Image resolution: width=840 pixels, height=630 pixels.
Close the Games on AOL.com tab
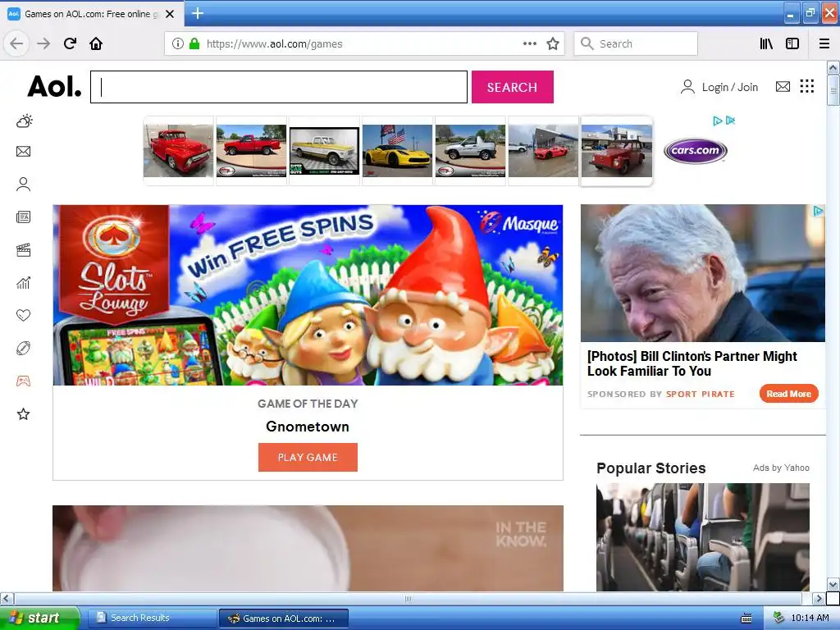(x=170, y=14)
